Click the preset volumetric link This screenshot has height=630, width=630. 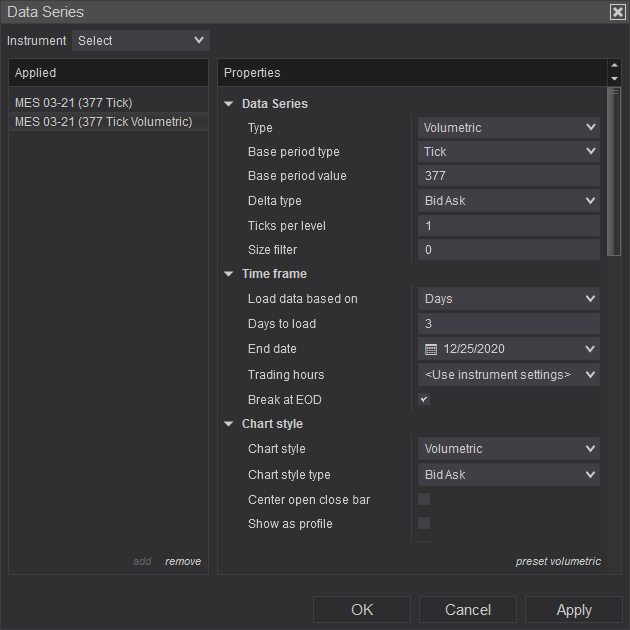point(558,561)
